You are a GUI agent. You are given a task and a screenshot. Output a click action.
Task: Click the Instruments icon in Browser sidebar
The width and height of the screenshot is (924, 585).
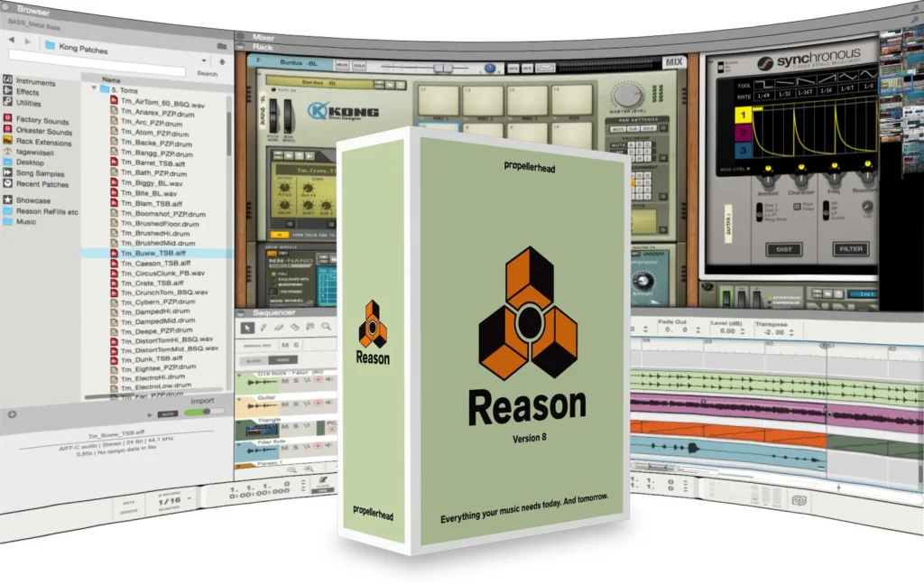tap(8, 81)
